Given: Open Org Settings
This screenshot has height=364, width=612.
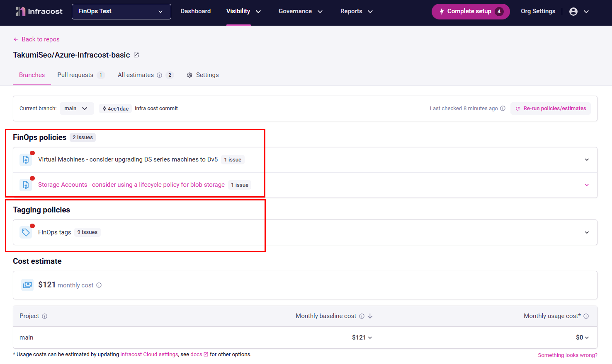Looking at the screenshot, I should pos(538,12).
